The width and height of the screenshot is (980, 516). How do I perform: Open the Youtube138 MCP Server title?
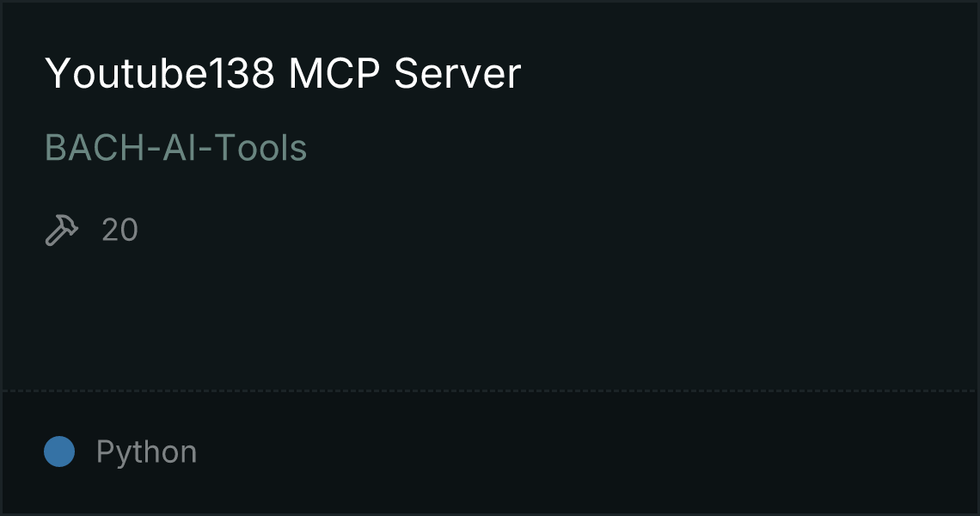pyautogui.click(x=283, y=74)
